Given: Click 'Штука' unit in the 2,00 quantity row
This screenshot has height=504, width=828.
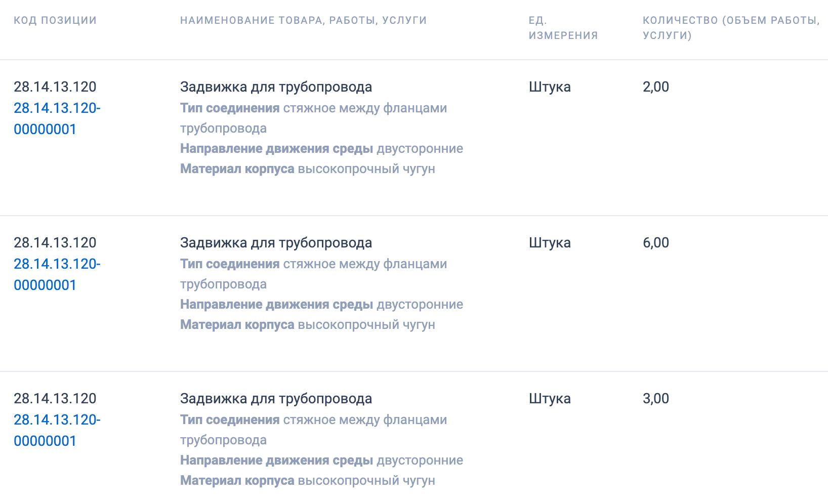Looking at the screenshot, I should point(550,87).
